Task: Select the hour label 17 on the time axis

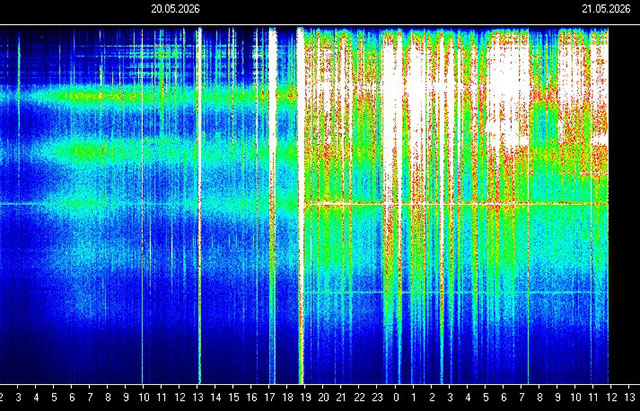Action: click(269, 397)
